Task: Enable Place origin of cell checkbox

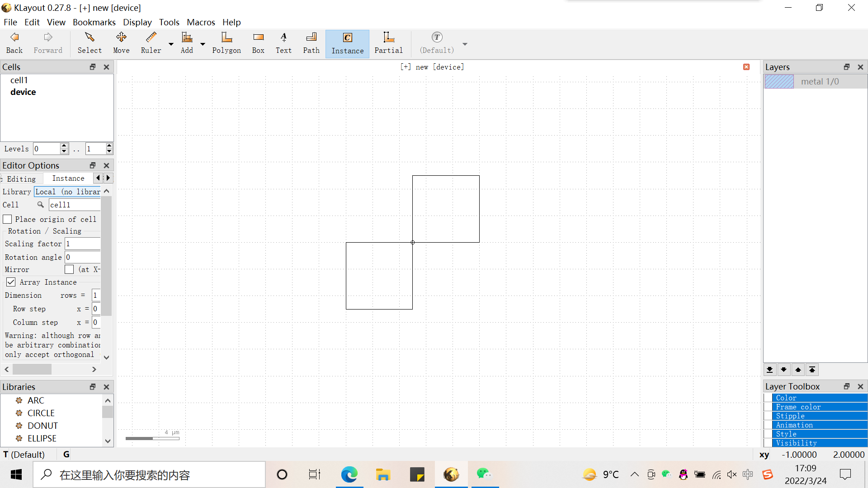Action: pyautogui.click(x=8, y=219)
